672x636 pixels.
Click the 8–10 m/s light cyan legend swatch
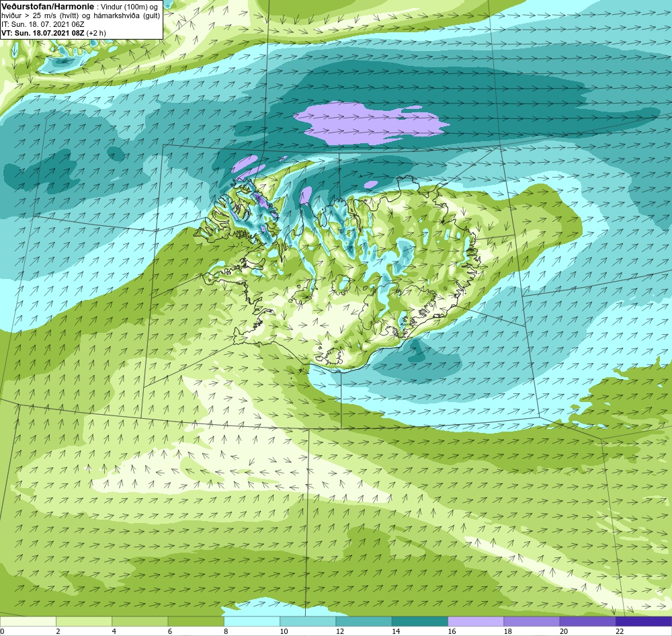pos(252,621)
